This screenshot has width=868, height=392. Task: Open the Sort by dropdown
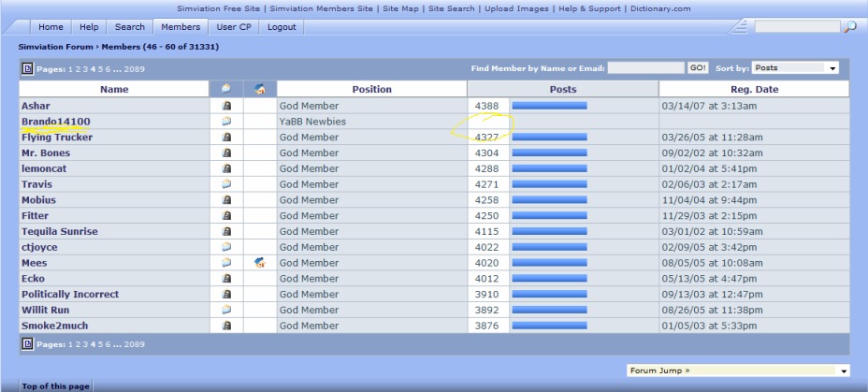794,68
